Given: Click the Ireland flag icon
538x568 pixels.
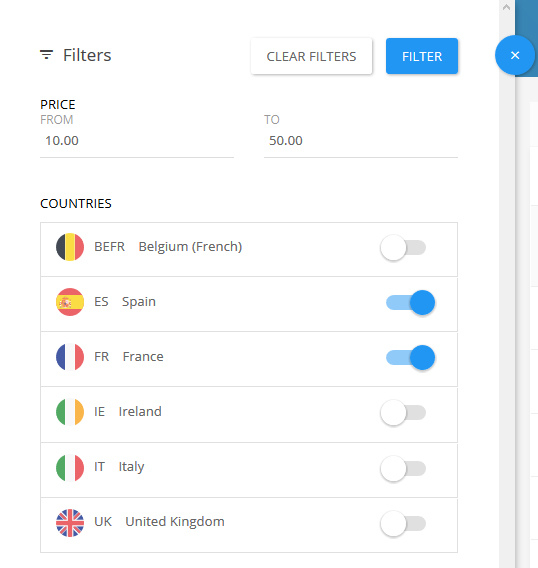Looking at the screenshot, I should (x=70, y=412).
